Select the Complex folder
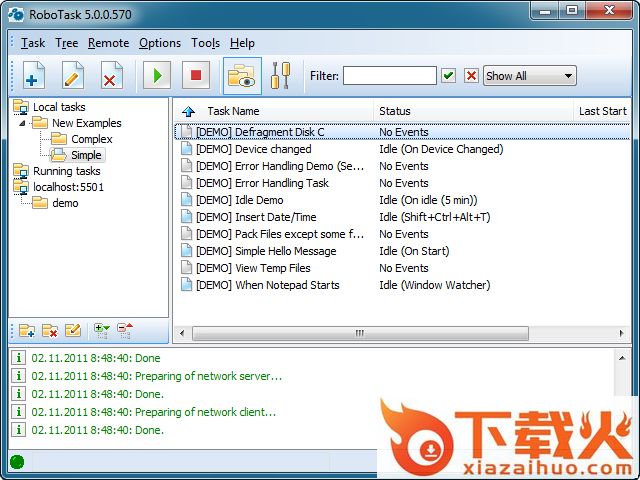 pyautogui.click(x=91, y=139)
